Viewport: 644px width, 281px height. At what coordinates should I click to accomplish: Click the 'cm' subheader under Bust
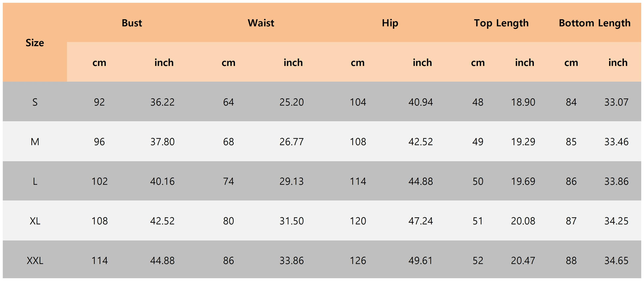click(99, 63)
